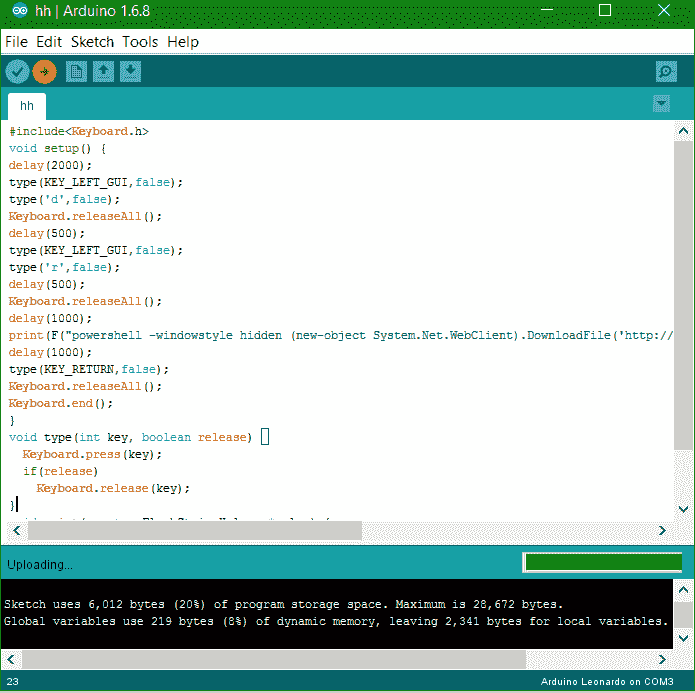Click the console horizontal scrollbar thumb
The width and height of the screenshot is (695, 693).
click(274, 659)
